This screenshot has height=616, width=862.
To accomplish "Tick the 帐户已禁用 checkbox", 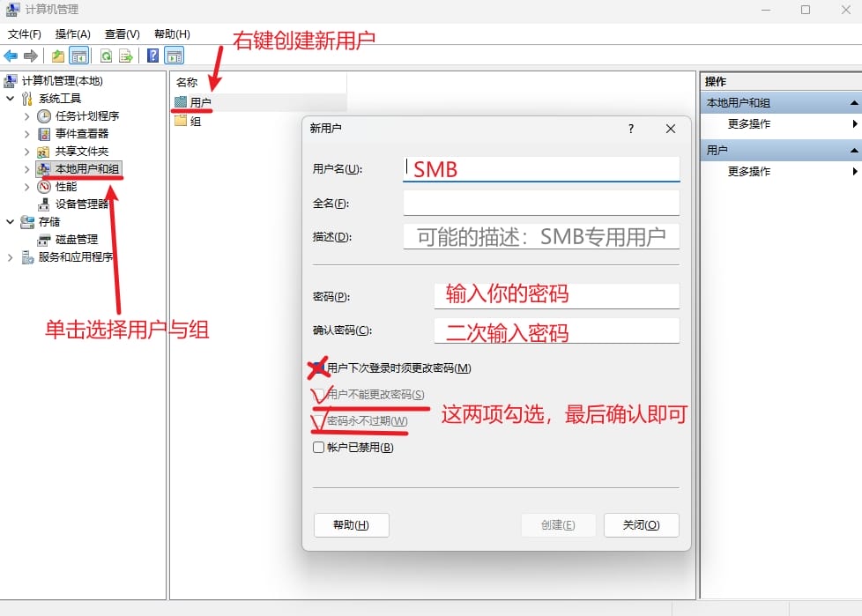I will 318,448.
